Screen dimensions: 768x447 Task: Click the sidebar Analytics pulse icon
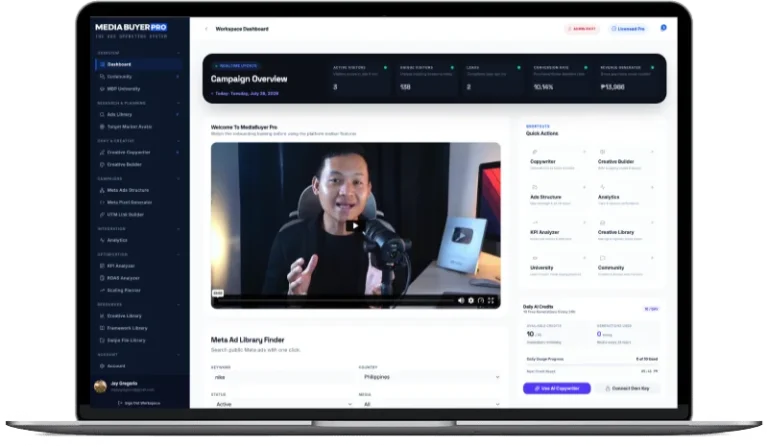pos(102,240)
